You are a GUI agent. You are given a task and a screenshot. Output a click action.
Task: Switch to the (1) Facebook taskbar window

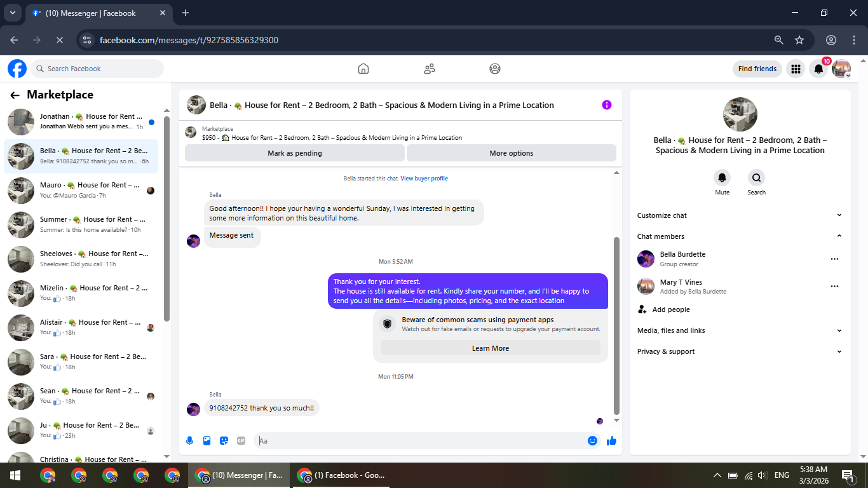click(341, 475)
